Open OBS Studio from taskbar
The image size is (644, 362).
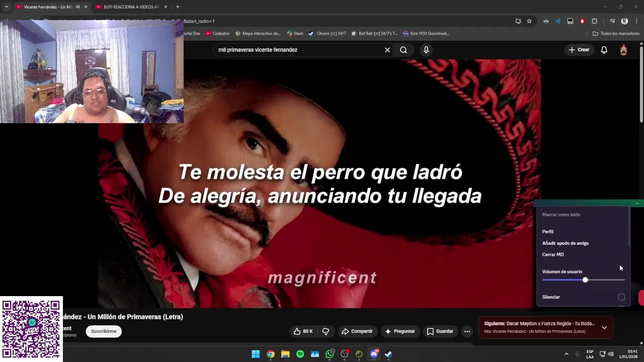coord(344,354)
